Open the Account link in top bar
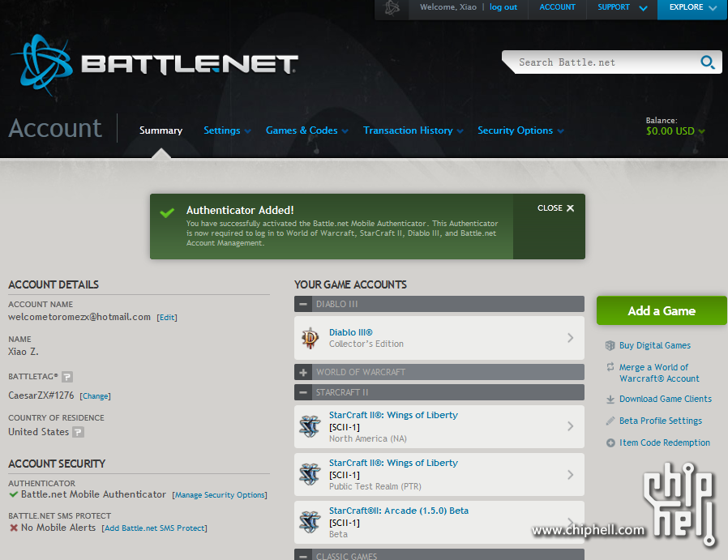Image resolution: width=728 pixels, height=560 pixels. click(x=557, y=7)
